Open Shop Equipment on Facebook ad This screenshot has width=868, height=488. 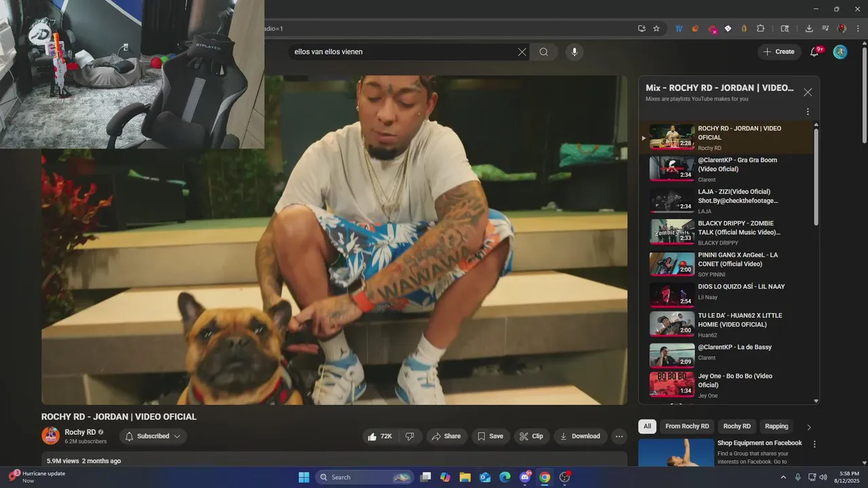(x=759, y=443)
